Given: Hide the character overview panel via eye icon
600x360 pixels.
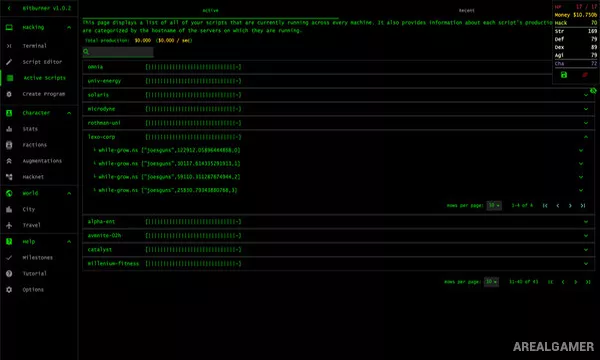Looking at the screenshot, I should click(x=593, y=91).
